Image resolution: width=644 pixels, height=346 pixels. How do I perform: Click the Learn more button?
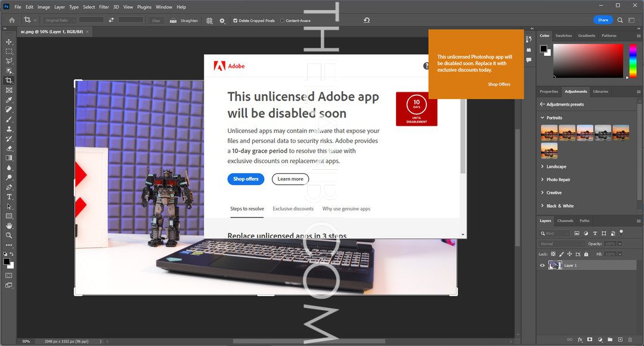point(290,179)
